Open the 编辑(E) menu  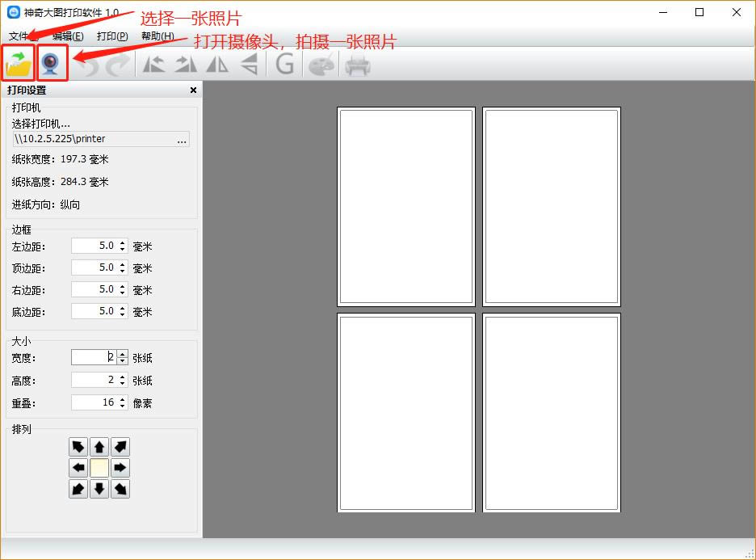pos(68,36)
